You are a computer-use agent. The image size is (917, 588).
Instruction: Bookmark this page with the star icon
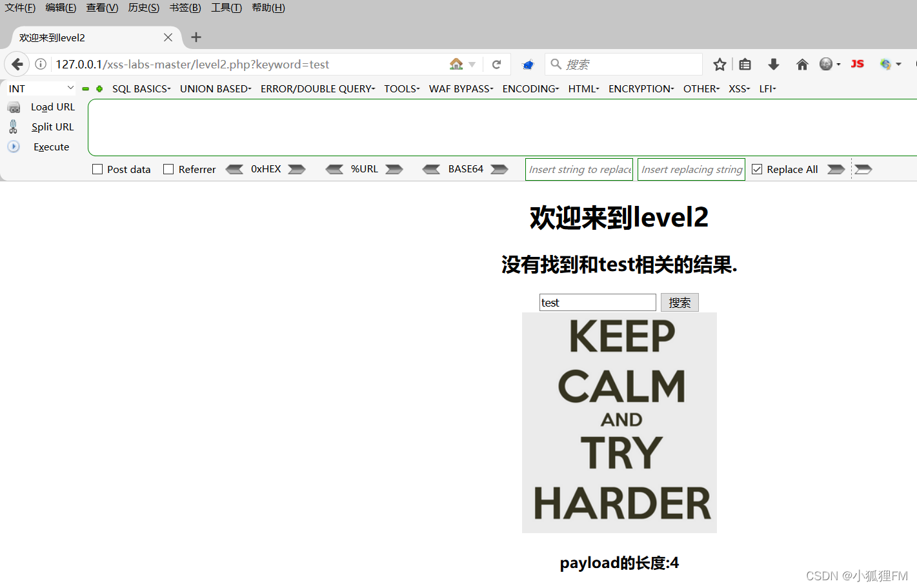tap(720, 65)
